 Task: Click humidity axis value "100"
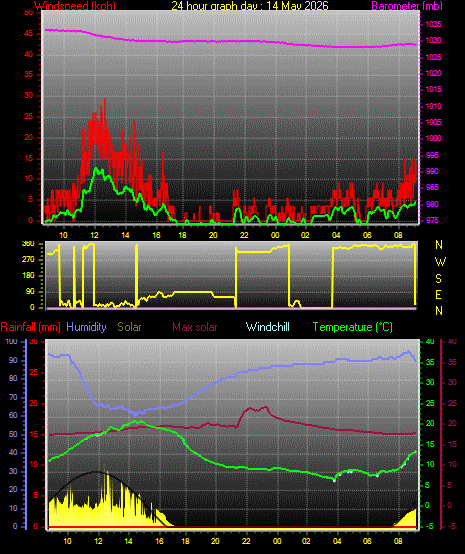tap(11, 341)
